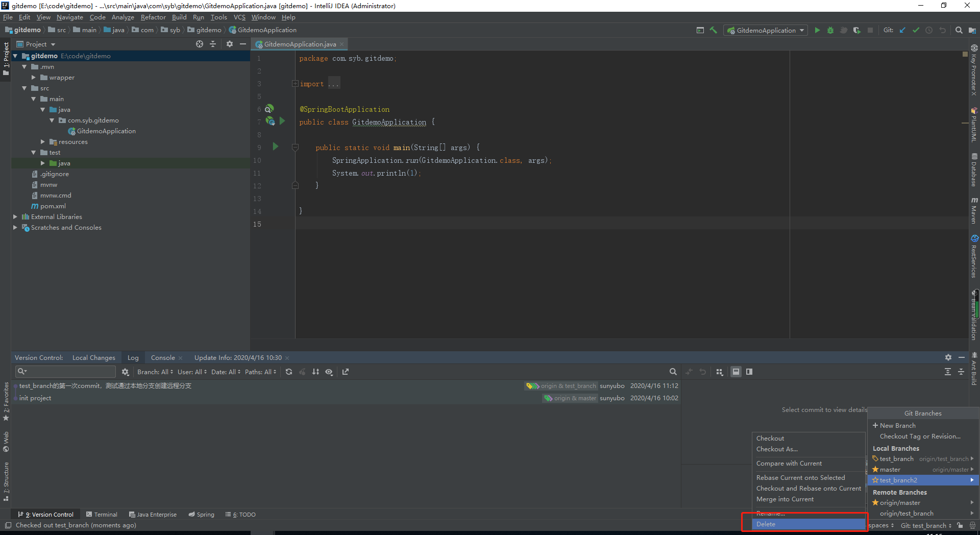Open pom.xml in the project tree

53,206
